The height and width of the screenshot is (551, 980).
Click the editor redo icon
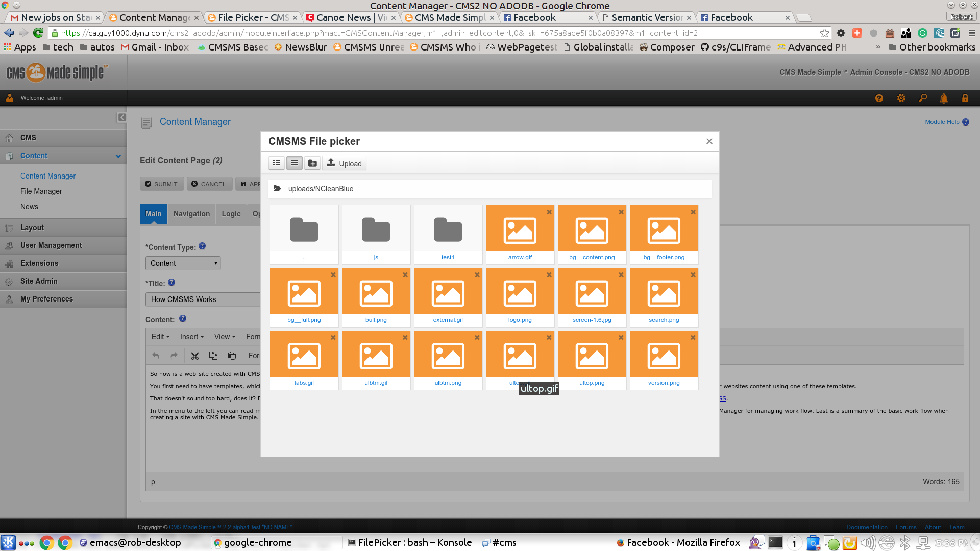[174, 356]
